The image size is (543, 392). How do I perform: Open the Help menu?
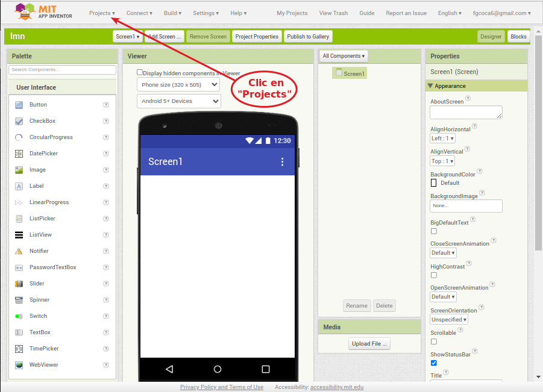click(x=238, y=13)
